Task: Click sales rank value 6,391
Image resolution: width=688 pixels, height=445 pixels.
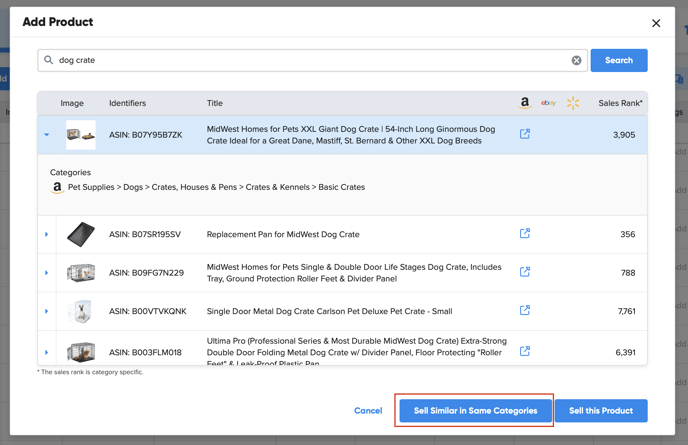Action: (625, 352)
